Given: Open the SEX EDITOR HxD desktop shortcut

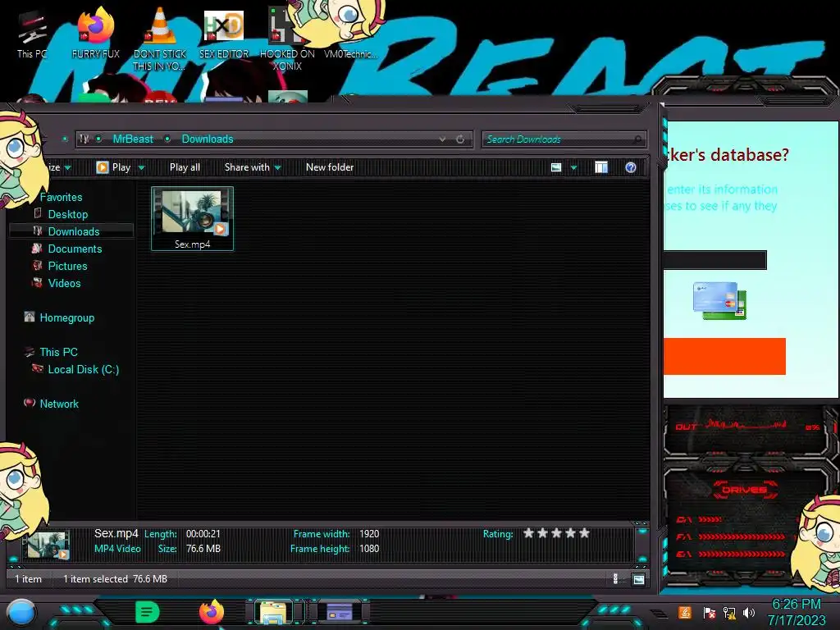Looking at the screenshot, I should tap(224, 34).
